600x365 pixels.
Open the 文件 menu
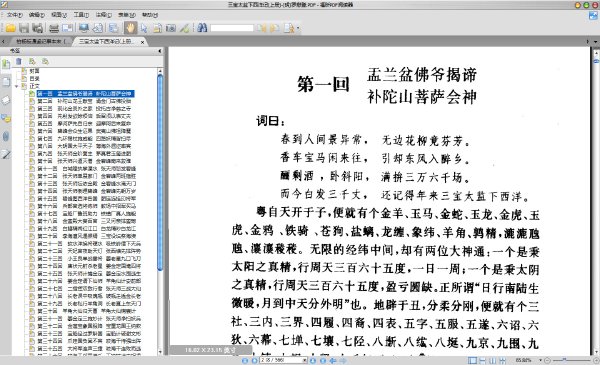(14, 15)
